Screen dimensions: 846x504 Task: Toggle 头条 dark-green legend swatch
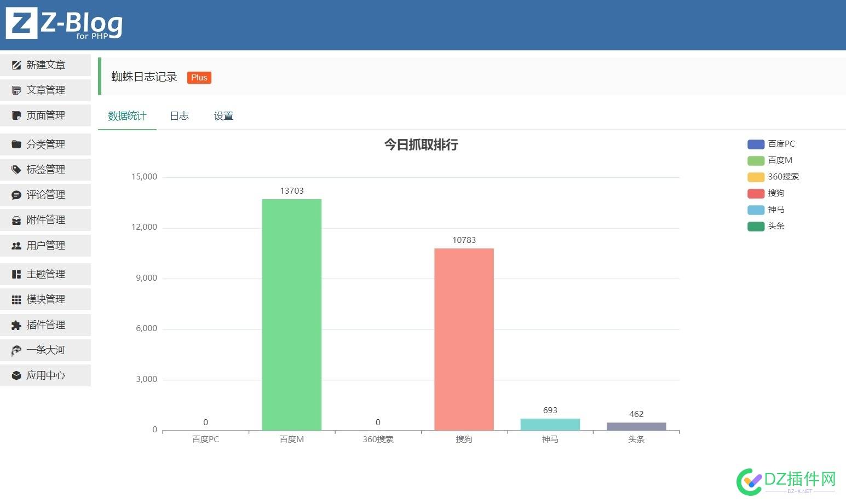756,227
